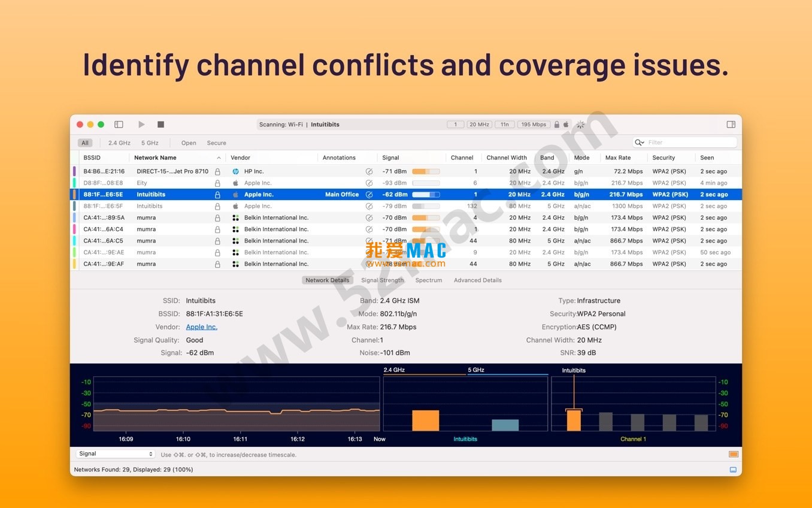Switch to the Spectrum tab
This screenshot has width=812, height=508.
[x=428, y=280]
